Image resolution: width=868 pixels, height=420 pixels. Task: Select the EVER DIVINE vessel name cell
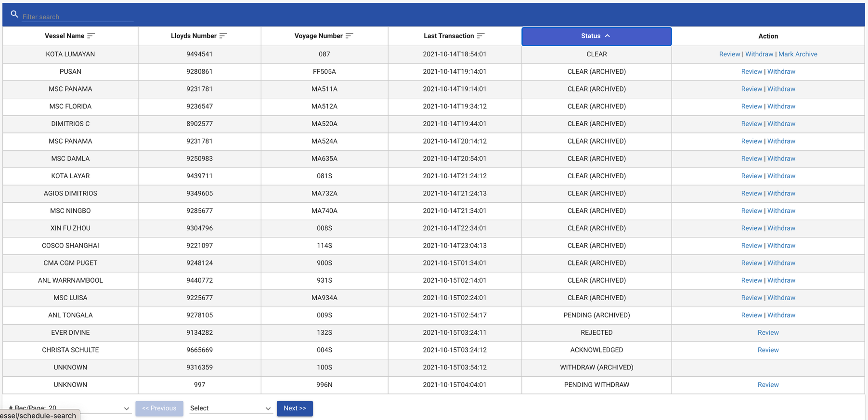pyautogui.click(x=70, y=332)
